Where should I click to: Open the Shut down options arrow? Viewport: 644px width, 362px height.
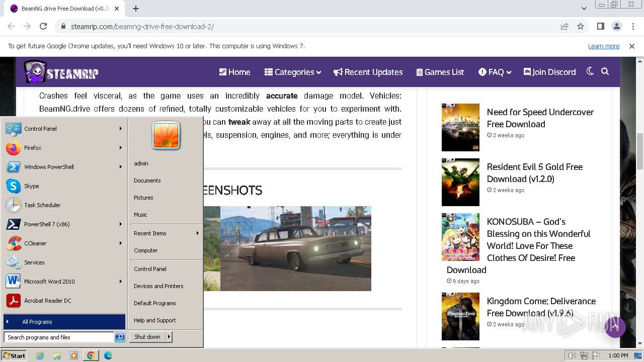(x=169, y=337)
